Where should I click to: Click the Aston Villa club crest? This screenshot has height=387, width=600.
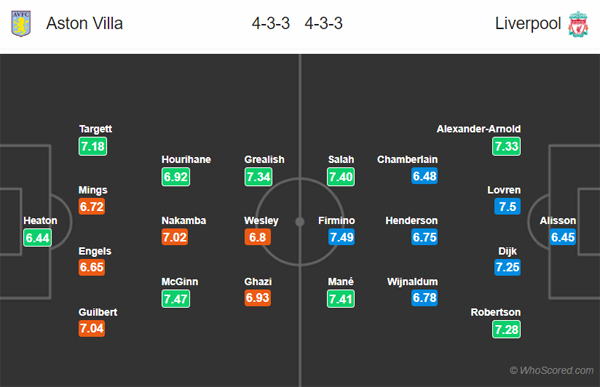[21, 24]
